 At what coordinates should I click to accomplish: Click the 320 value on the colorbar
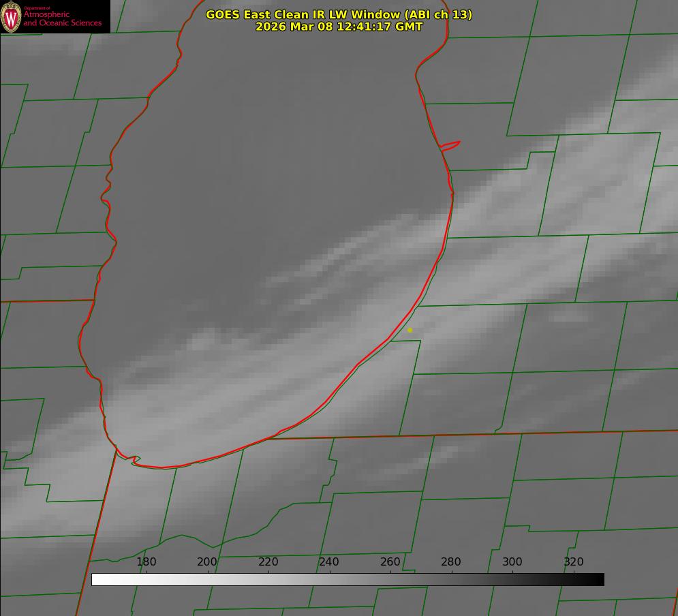(574, 562)
